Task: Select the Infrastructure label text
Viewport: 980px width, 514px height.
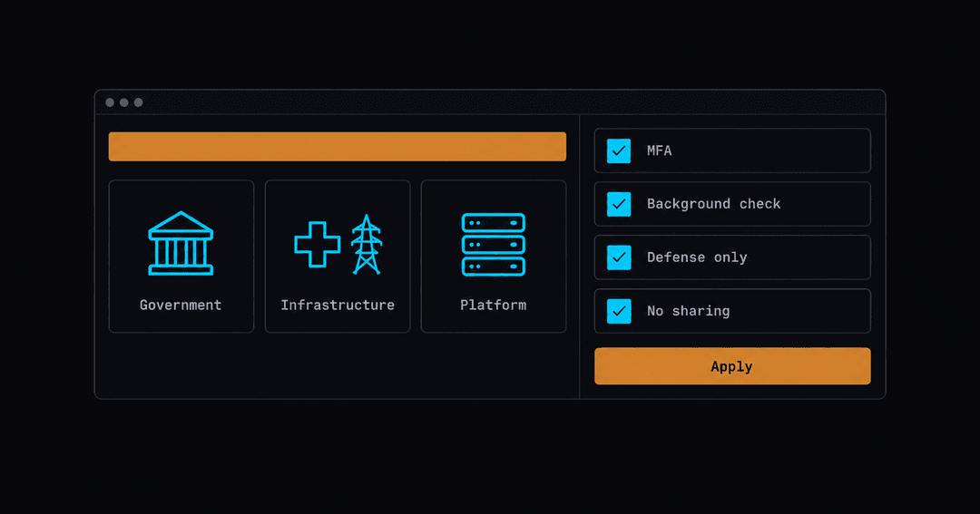Action: pyautogui.click(x=338, y=305)
